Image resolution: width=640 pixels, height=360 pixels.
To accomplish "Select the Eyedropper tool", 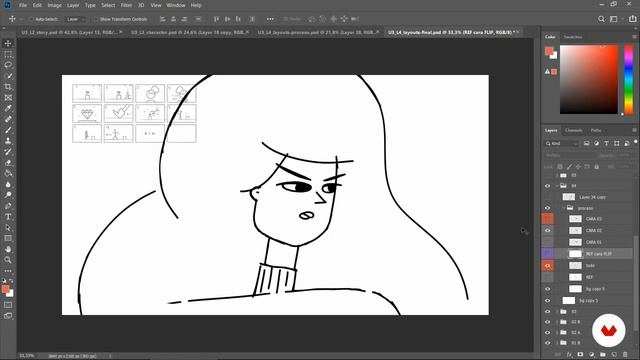I will coord(8,109).
